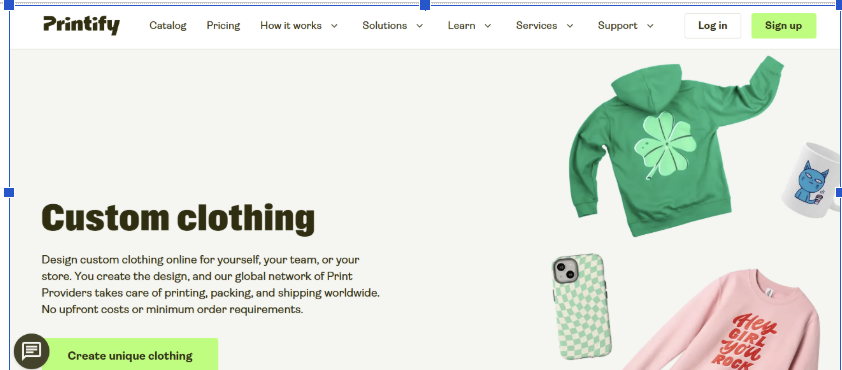The width and height of the screenshot is (842, 370).
Task: Open the Learn menu label
Action: pos(462,26)
